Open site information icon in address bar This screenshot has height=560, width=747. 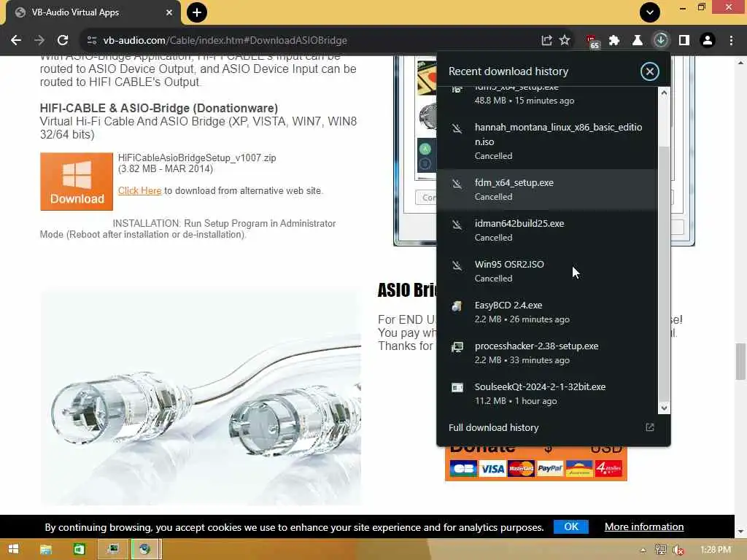tap(92, 41)
